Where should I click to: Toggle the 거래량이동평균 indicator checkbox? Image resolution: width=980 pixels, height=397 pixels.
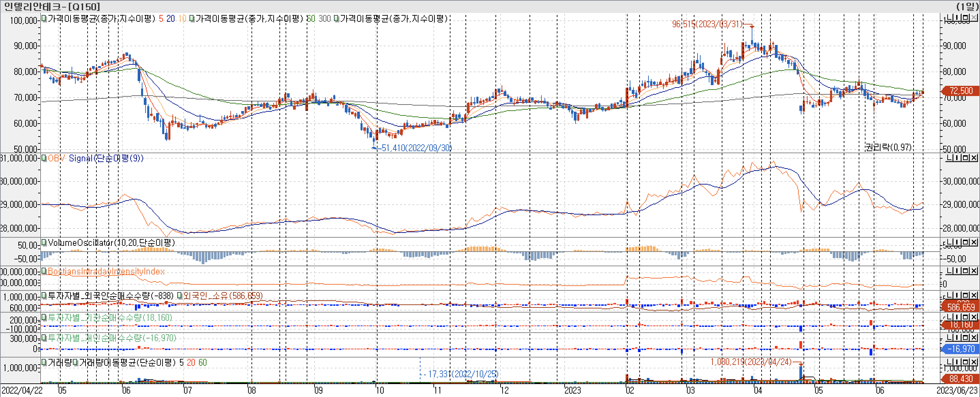[75, 362]
